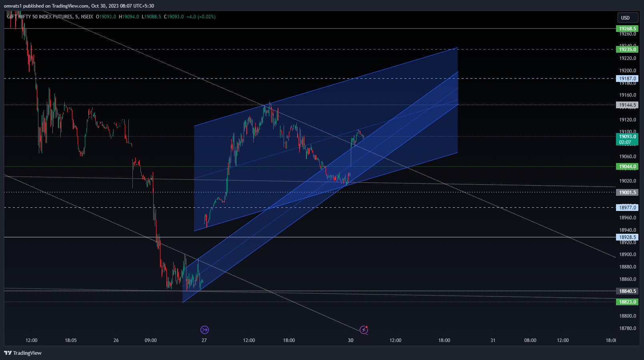Click the 19120.0 price scale tick
This screenshot has width=644, height=360.
(x=628, y=120)
